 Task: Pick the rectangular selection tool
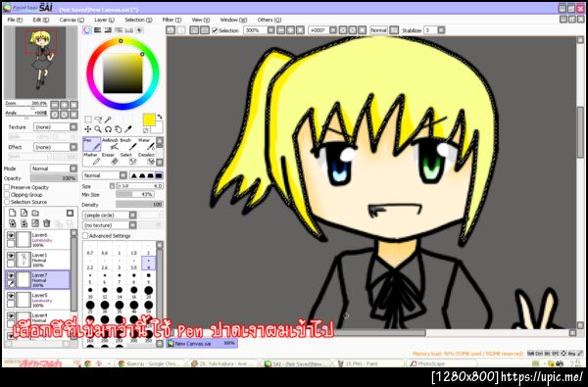[x=88, y=120]
